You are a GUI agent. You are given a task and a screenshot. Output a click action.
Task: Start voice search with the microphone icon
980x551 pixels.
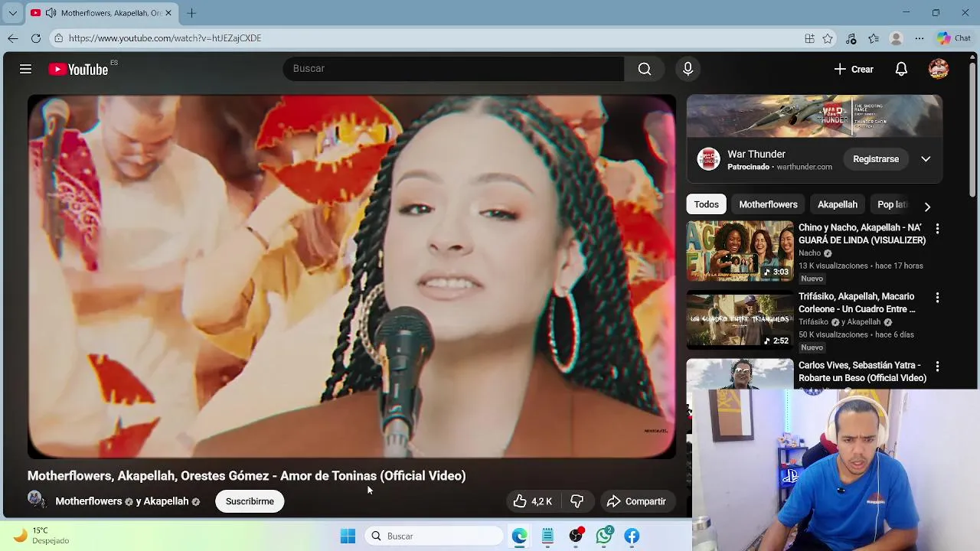coord(688,69)
